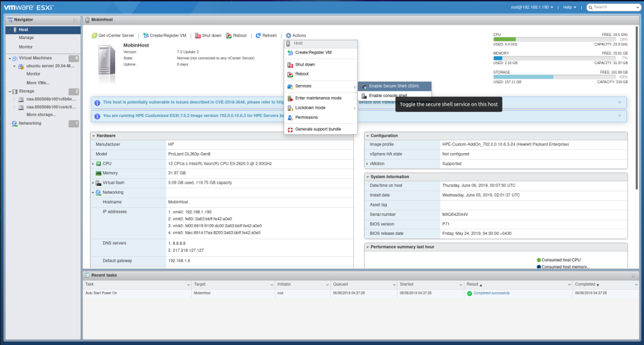
Task: Minimize Recent tasks panel
Action: (634, 276)
